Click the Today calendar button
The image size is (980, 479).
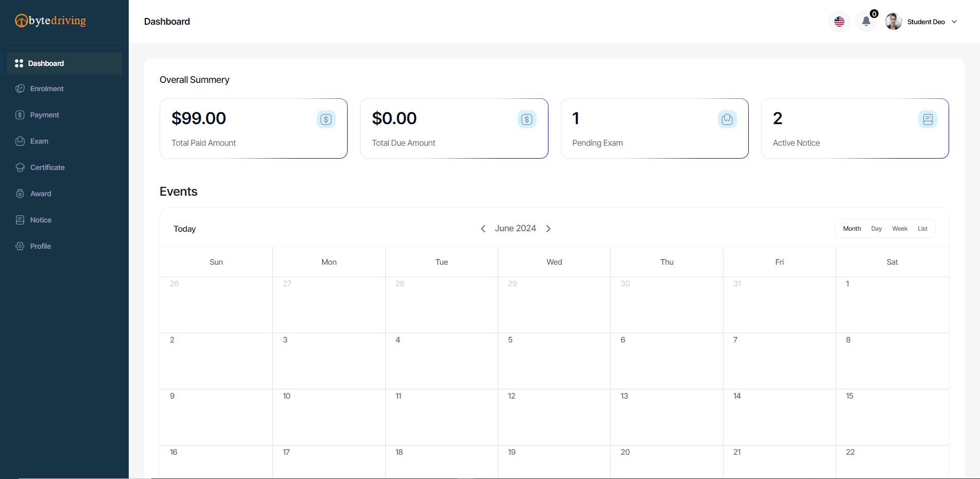(x=184, y=229)
